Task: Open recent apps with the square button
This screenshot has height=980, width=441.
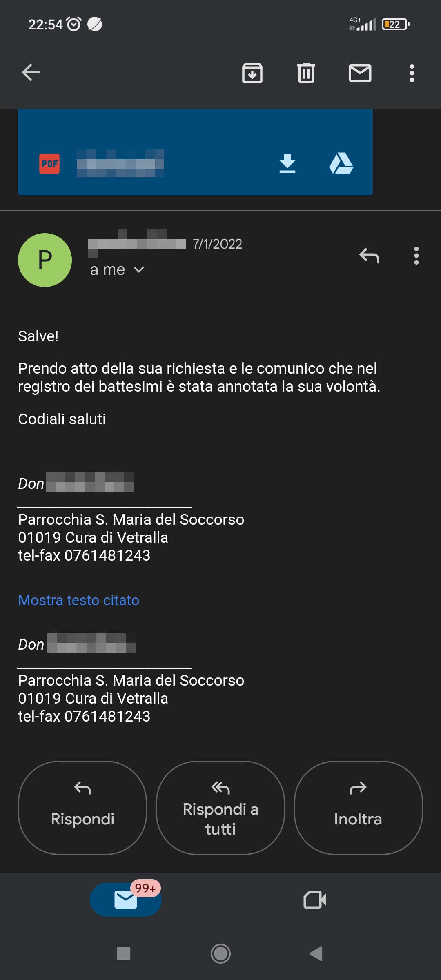Action: coord(124,954)
